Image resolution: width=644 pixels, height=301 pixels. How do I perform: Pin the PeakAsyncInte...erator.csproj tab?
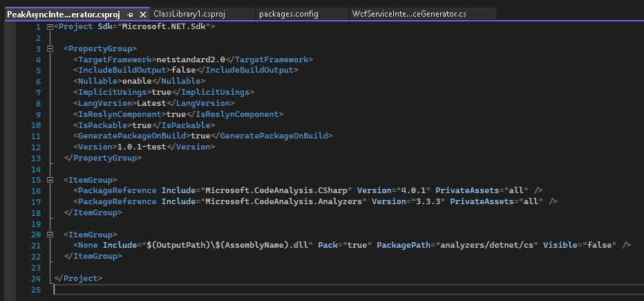click(130, 15)
